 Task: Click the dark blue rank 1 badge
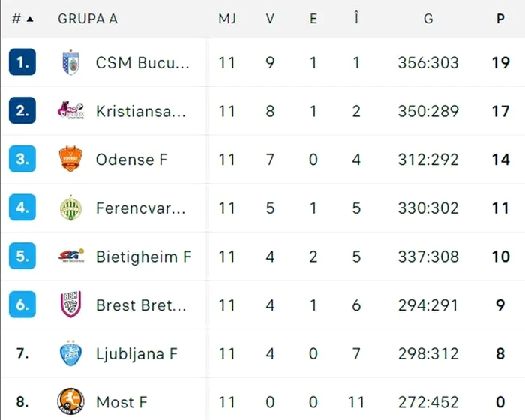point(22,62)
